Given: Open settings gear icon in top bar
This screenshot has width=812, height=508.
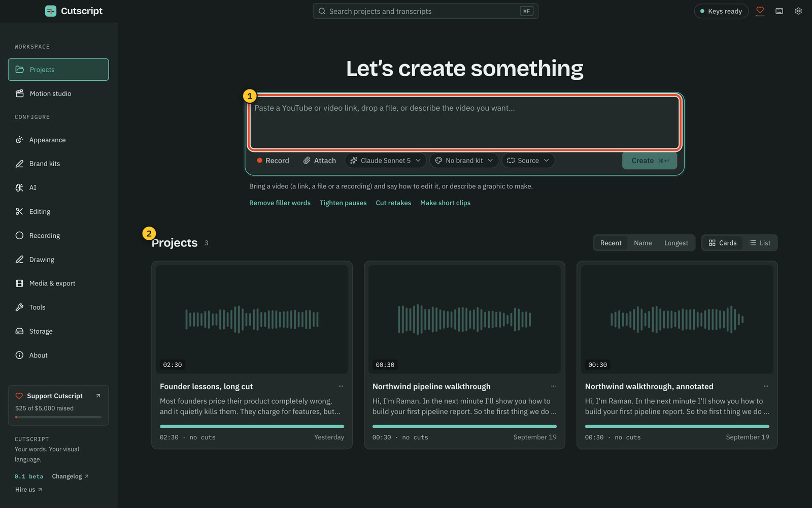Looking at the screenshot, I should pos(798,11).
